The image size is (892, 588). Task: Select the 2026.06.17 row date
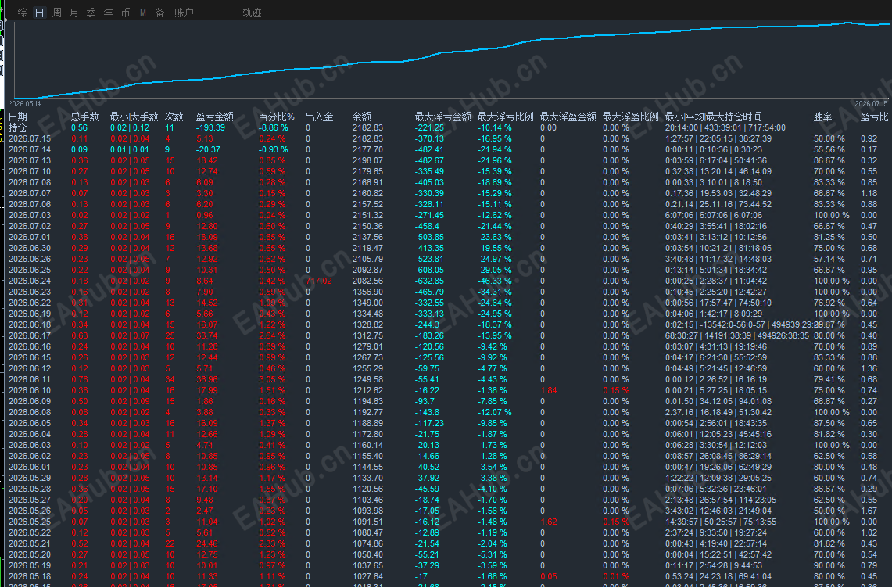[x=30, y=336]
